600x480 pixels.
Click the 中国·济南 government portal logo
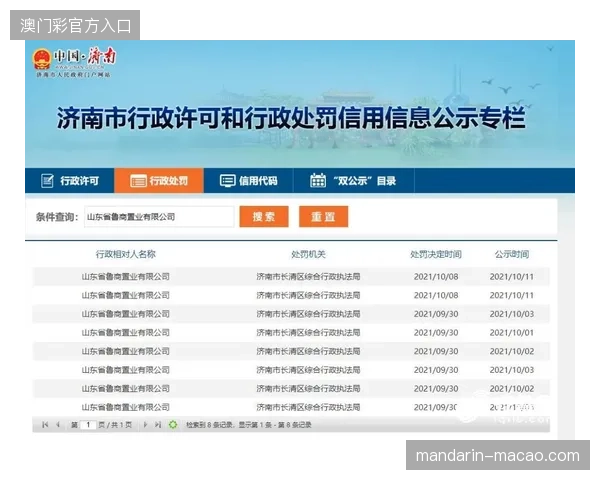pos(74,62)
